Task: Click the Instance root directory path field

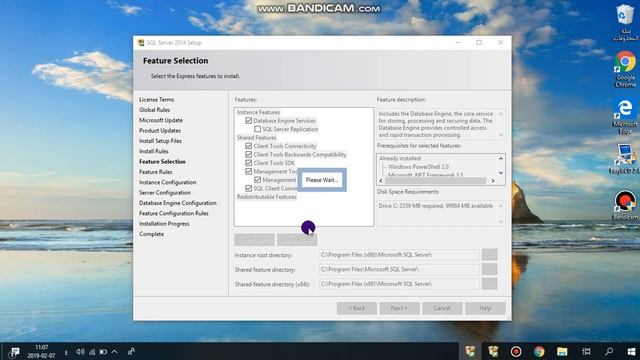Action: click(x=399, y=255)
